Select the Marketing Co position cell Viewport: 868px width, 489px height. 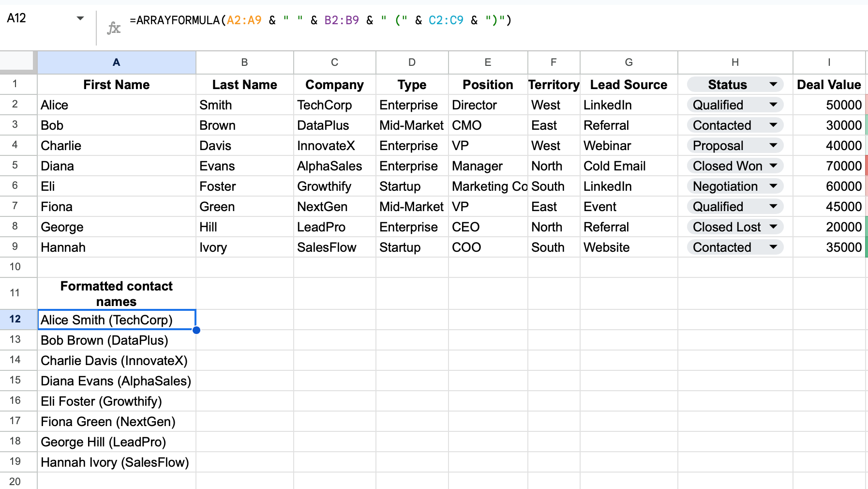[x=488, y=186]
